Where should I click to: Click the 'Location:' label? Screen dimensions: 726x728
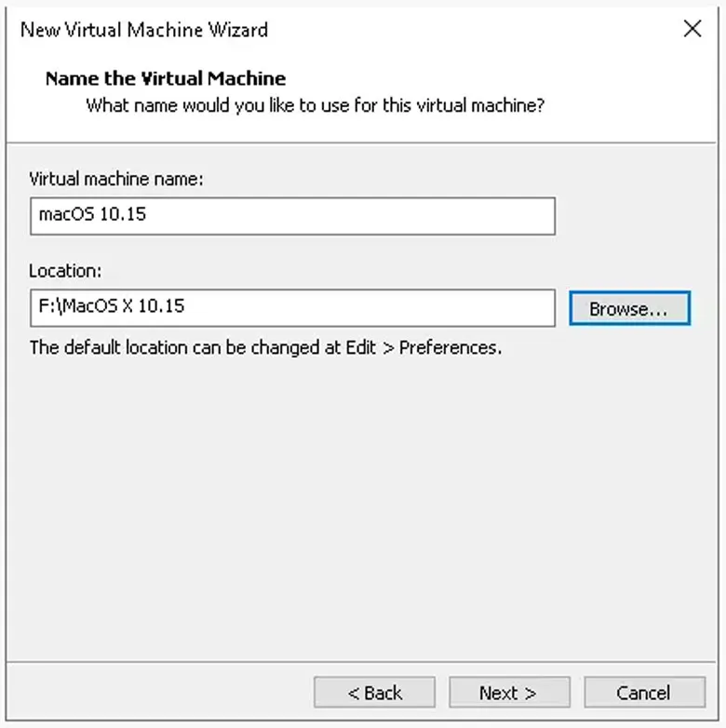pos(65,271)
